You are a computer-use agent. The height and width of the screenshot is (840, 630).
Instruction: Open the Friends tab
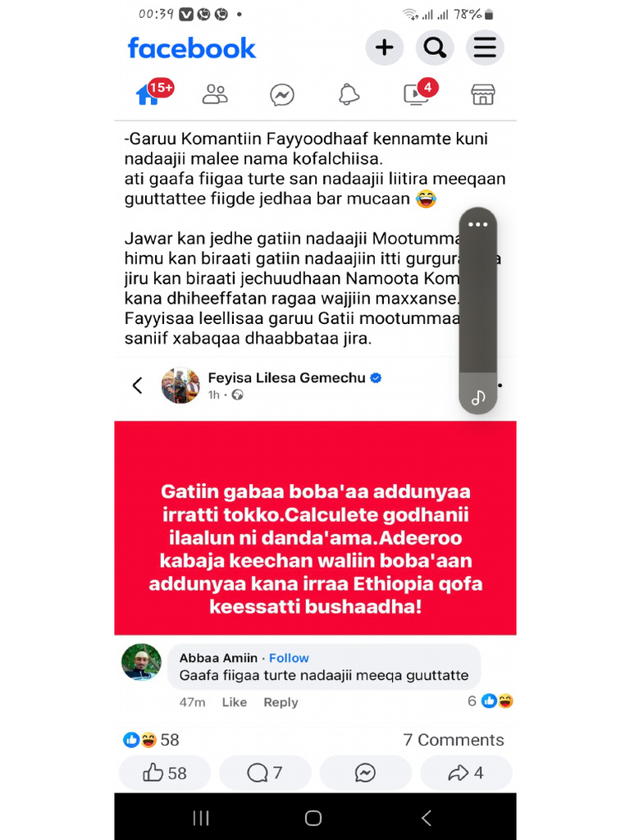tap(215, 94)
